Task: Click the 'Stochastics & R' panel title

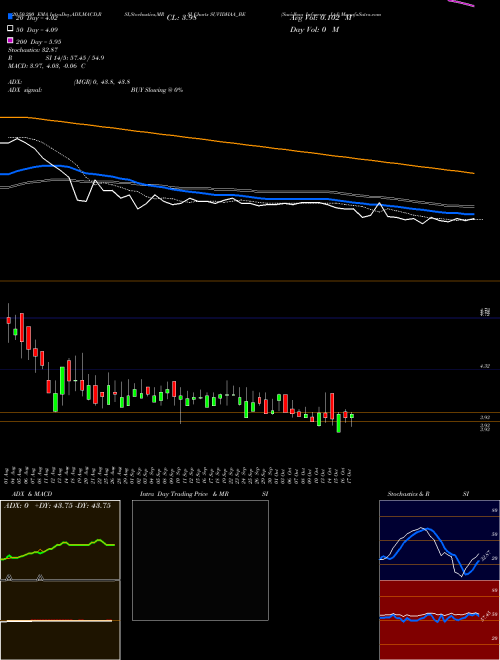Action: click(x=409, y=494)
